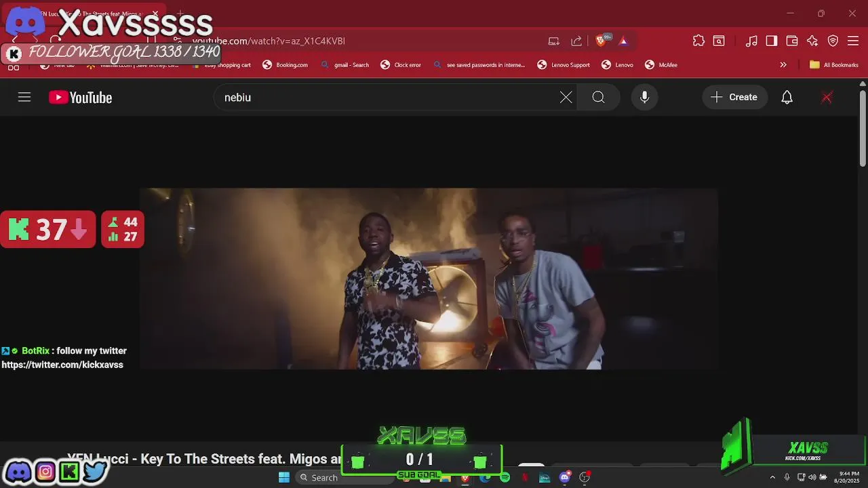Open the taskbar volume control
This screenshot has width=868, height=488.
[812, 477]
